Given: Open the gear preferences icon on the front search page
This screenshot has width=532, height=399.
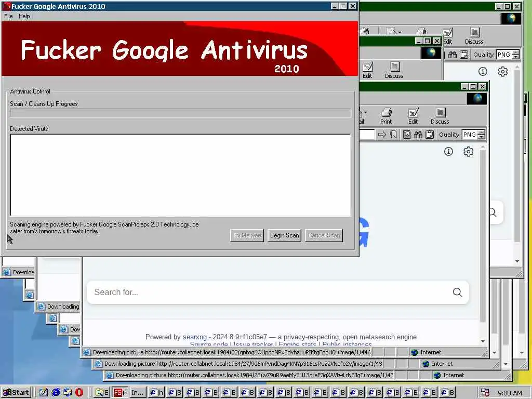Looking at the screenshot, I should [x=469, y=151].
